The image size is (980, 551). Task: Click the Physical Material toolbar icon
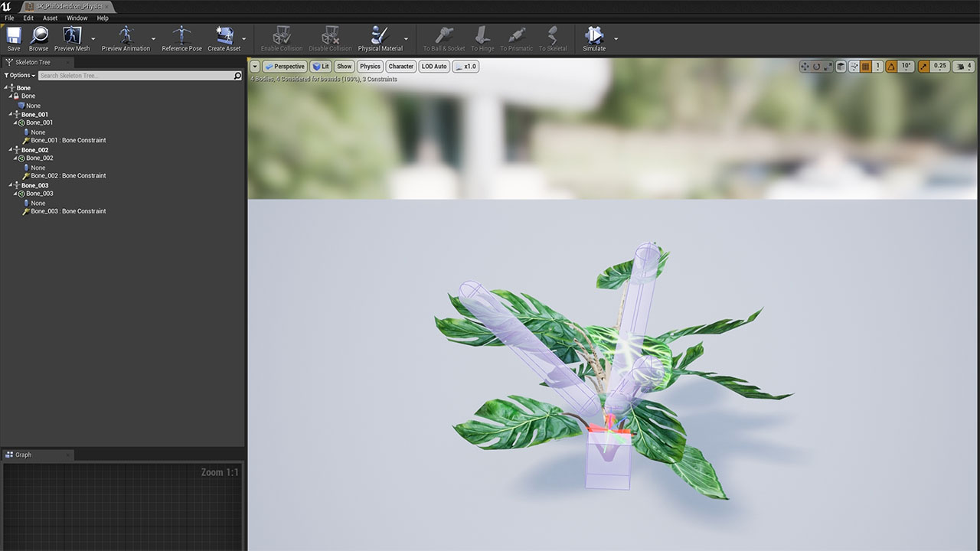(380, 38)
